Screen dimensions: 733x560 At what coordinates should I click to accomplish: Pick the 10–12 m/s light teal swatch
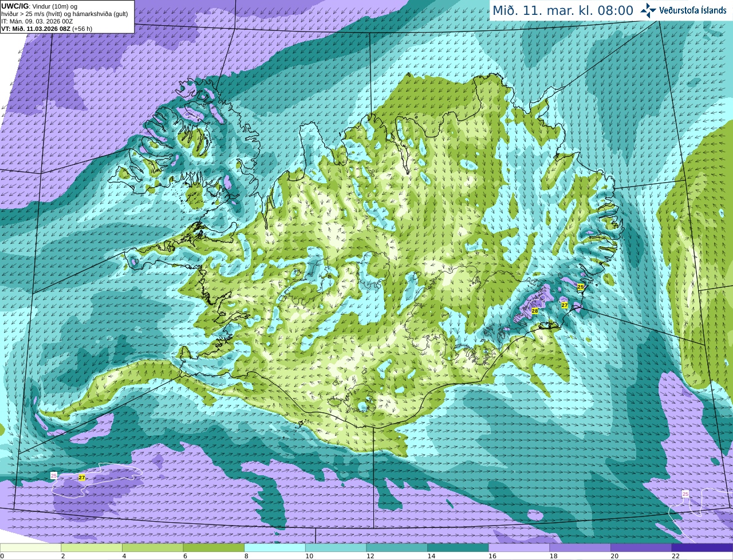pyautogui.click(x=336, y=548)
